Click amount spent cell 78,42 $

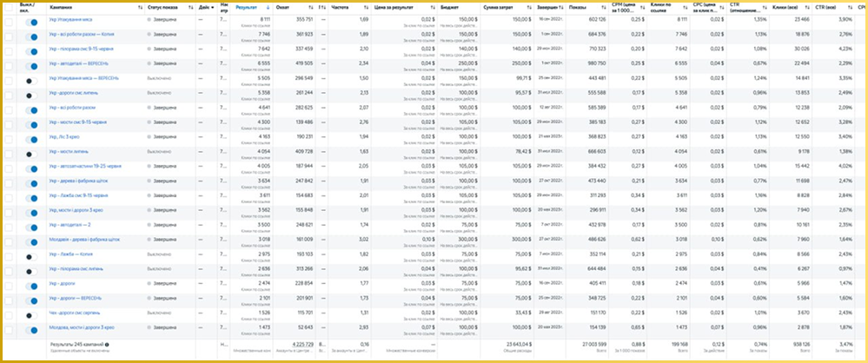(523, 151)
